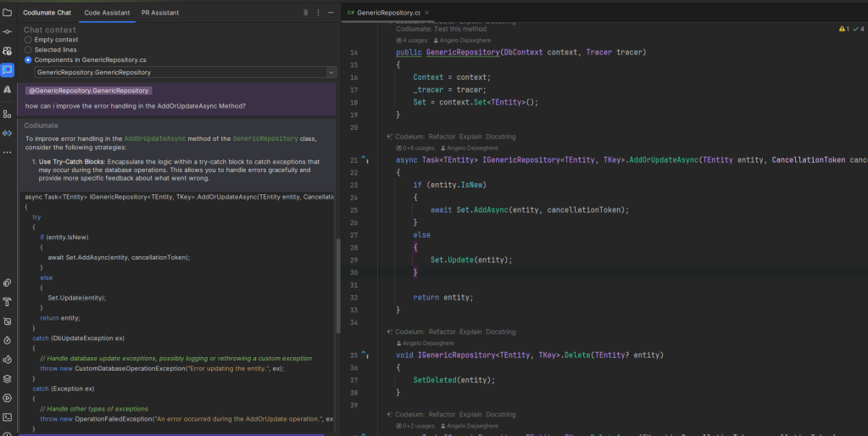This screenshot has width=868, height=436.
Task: Click 'return entity;' in the editor
Action: [442, 298]
